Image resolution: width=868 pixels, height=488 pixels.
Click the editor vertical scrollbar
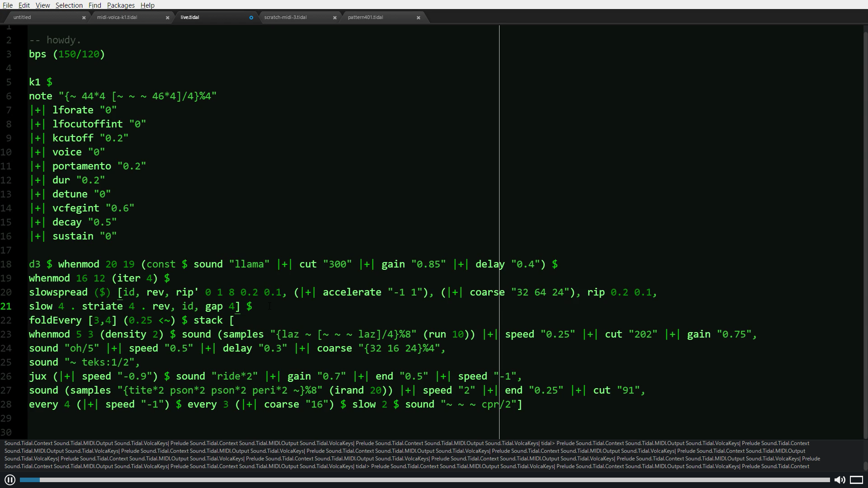point(865,226)
